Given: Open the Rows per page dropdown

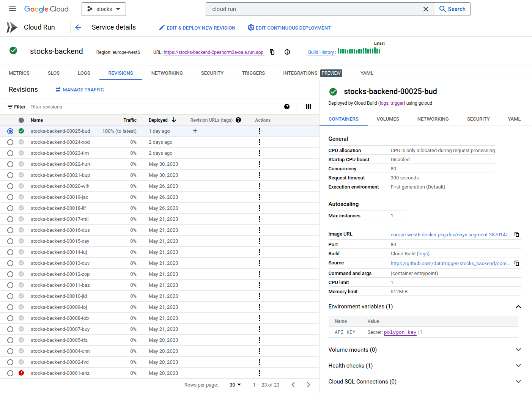Looking at the screenshot, I should coord(235,385).
